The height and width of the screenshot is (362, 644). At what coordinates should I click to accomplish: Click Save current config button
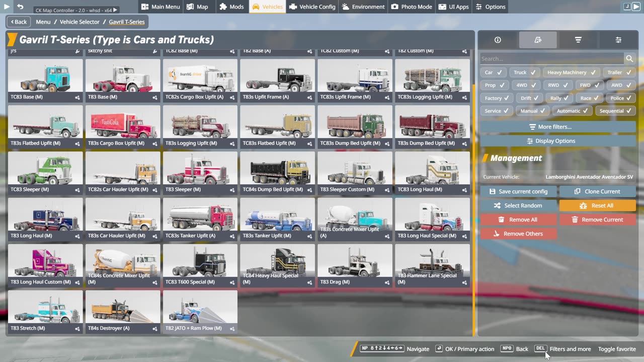pos(518,192)
